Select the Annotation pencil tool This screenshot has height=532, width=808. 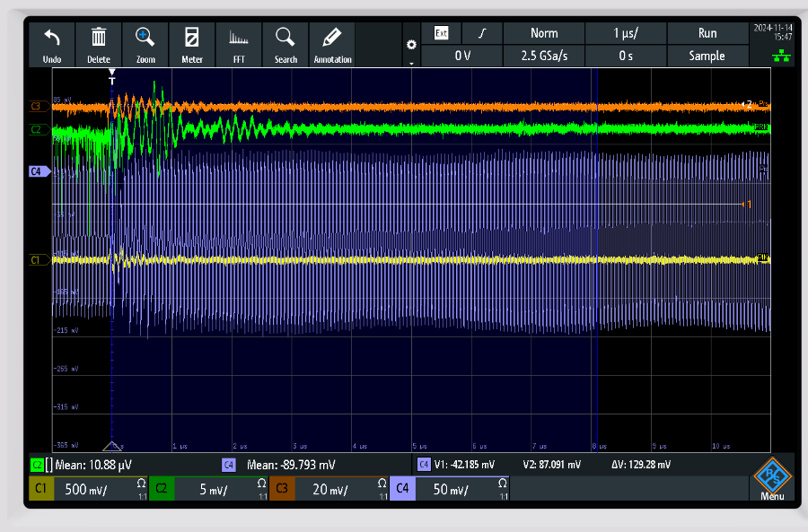332,44
